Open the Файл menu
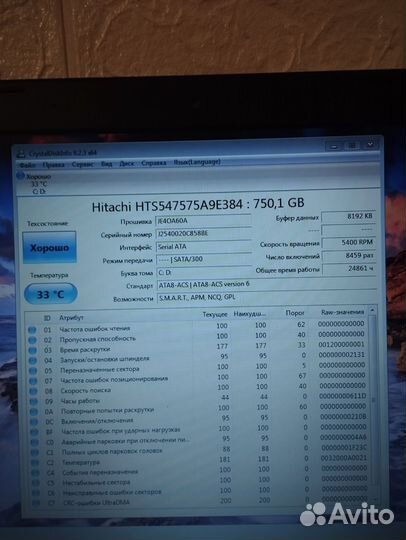 [x=27, y=165]
